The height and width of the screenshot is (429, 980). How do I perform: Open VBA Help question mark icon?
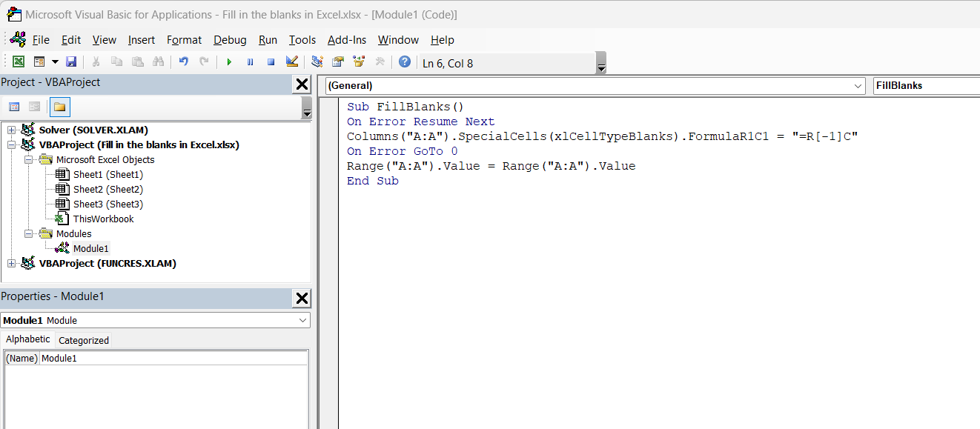click(x=404, y=62)
